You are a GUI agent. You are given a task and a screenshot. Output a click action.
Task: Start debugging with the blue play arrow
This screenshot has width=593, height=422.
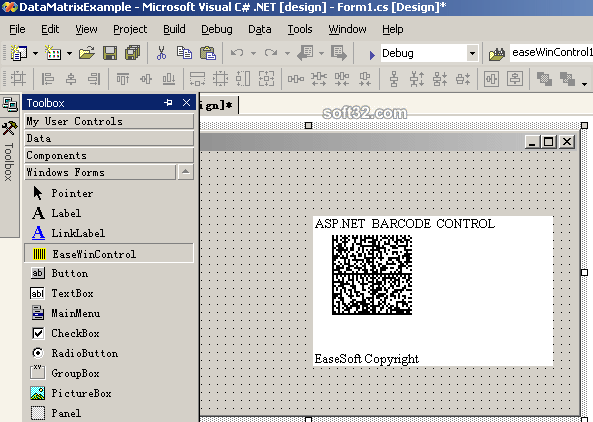click(372, 55)
